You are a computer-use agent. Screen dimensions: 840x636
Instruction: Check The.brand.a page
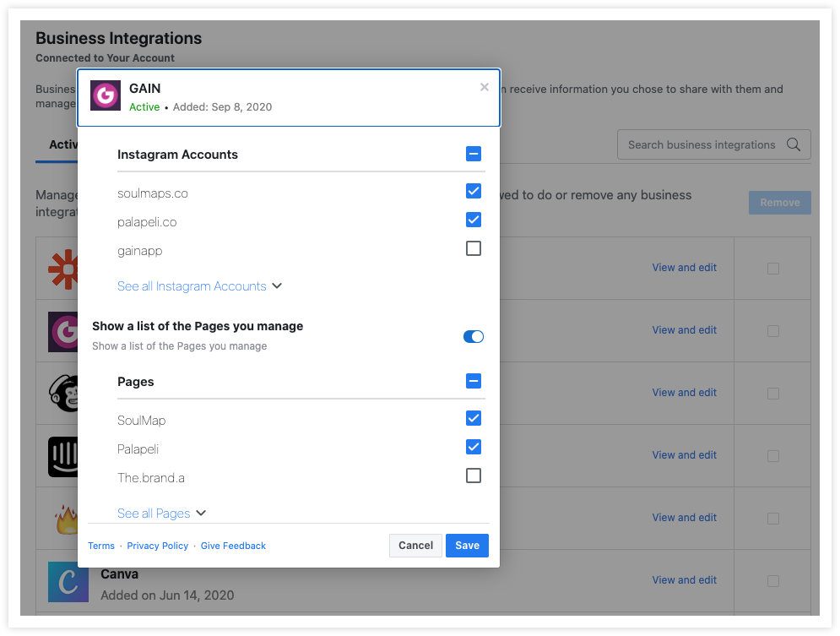(474, 476)
